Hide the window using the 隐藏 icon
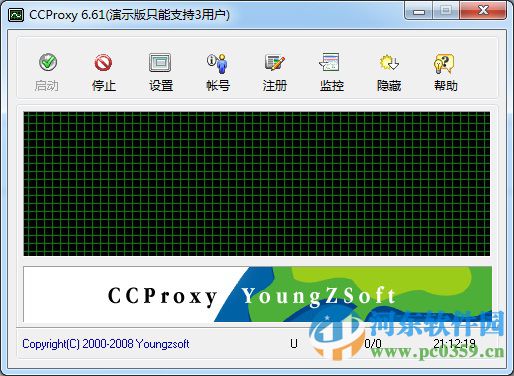Viewport: 514px width, 376px height. (389, 62)
